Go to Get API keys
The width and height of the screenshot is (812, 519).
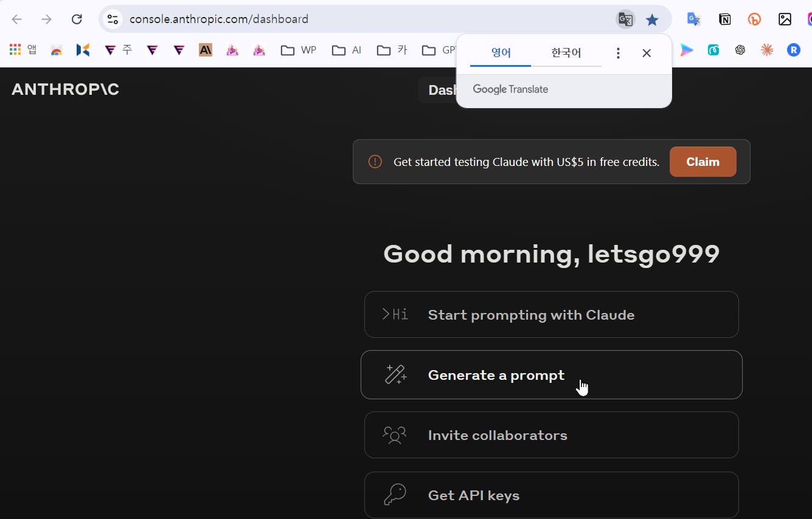click(551, 495)
